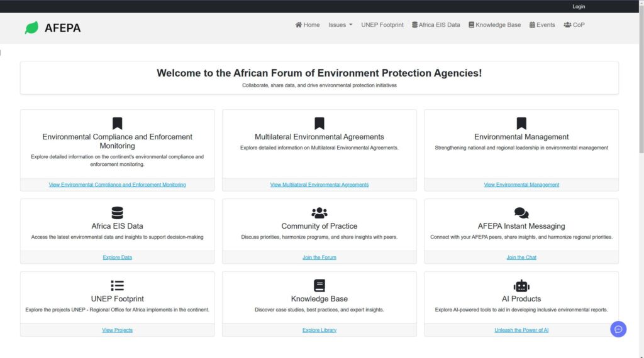Open the floating chat widget button

pos(618,329)
